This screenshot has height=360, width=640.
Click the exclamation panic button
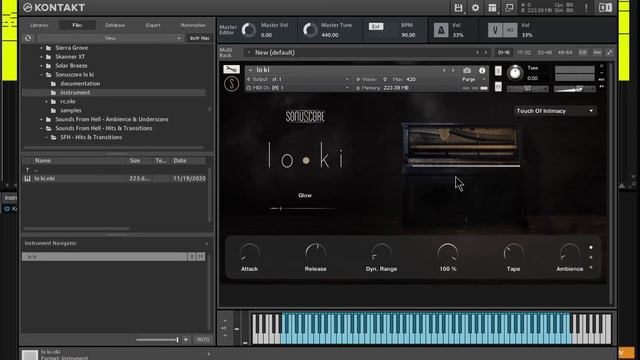586,8
